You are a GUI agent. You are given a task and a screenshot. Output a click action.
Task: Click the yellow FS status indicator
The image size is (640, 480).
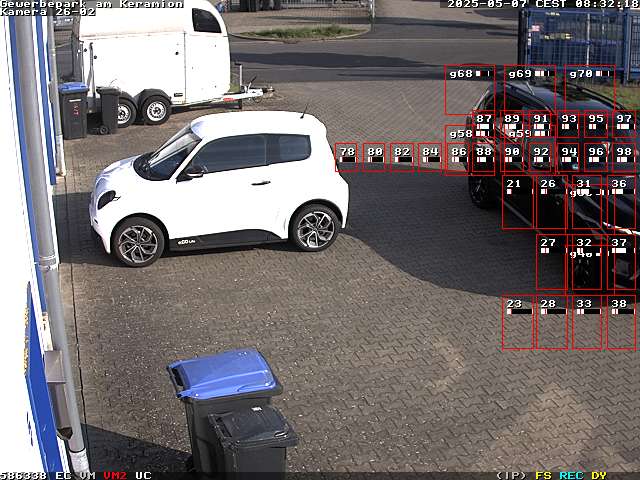click(543, 476)
